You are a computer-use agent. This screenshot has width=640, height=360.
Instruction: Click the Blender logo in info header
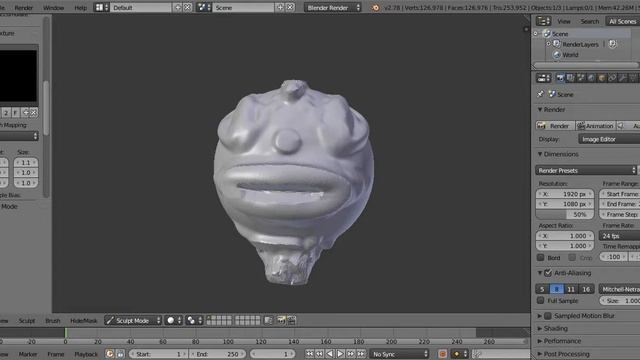376,8
